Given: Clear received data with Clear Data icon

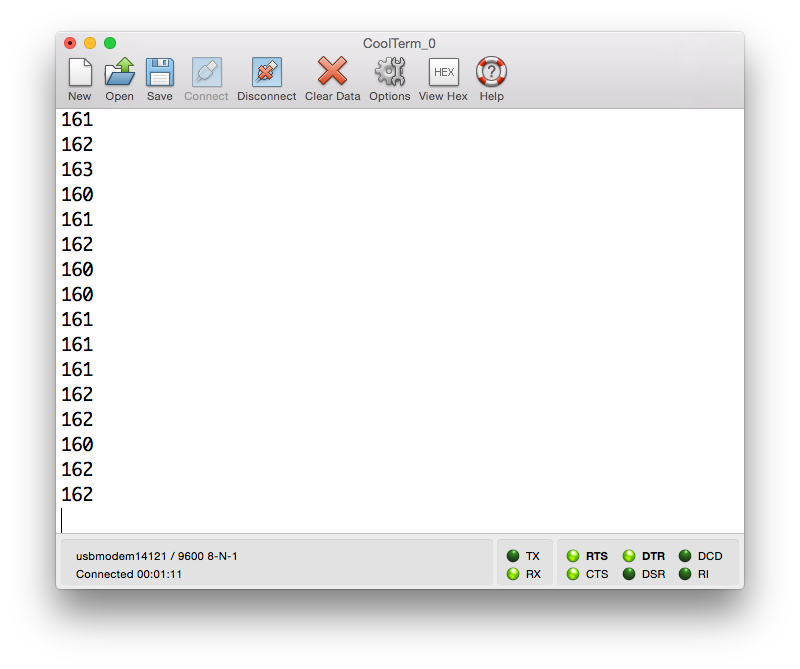Looking at the screenshot, I should click(332, 73).
